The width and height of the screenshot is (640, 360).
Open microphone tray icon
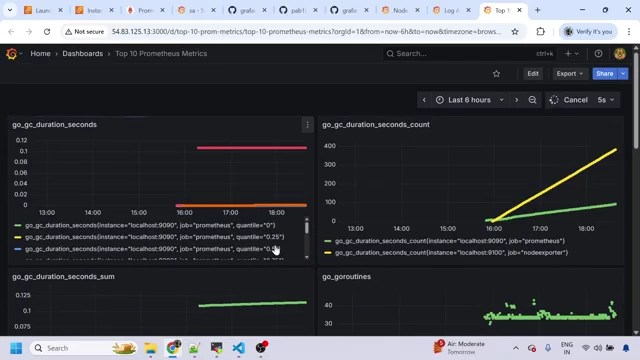pyautogui.click(x=548, y=348)
